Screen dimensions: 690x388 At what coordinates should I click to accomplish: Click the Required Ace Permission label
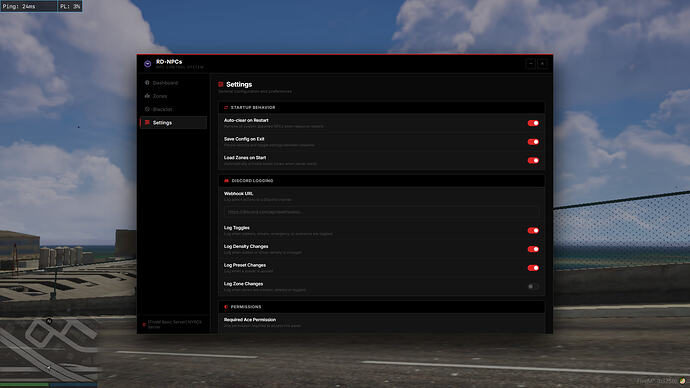(x=250, y=320)
